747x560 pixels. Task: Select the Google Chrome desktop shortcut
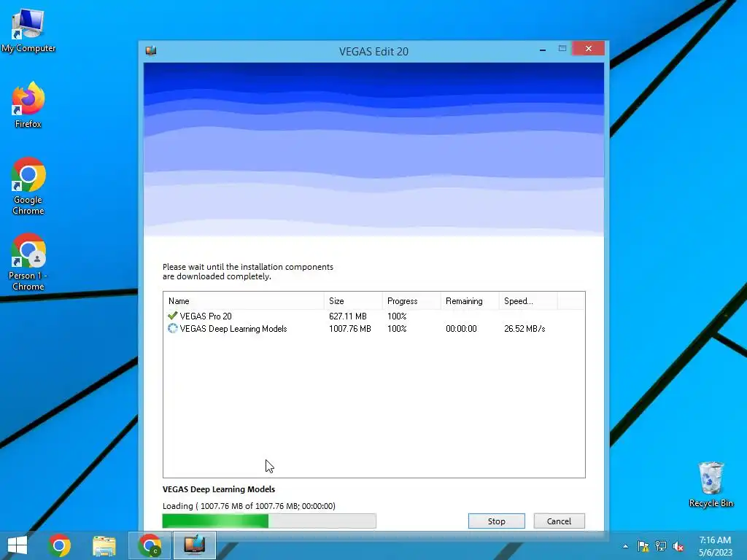28,186
